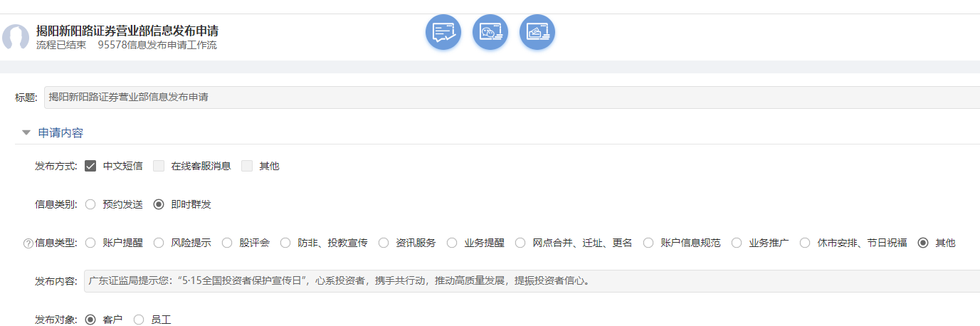The width and height of the screenshot is (980, 326).
Task: Click the WeChat chat bubbles round icon
Action: point(490,32)
